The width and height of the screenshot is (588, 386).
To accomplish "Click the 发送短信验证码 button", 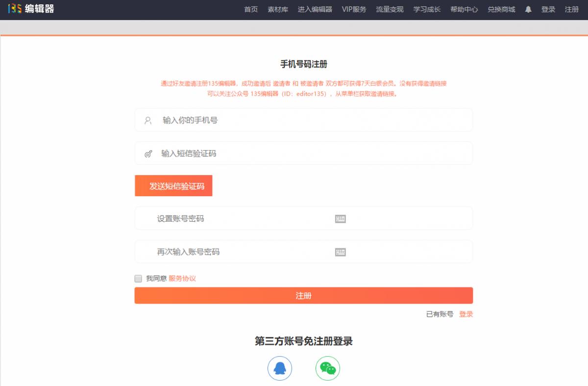I will click(173, 185).
